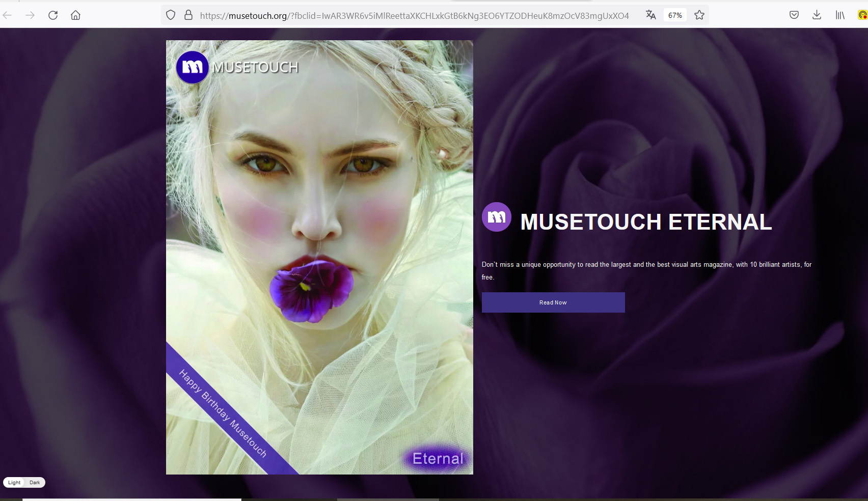868x501 pixels.
Task: View site security info via padlock
Action: point(188,15)
